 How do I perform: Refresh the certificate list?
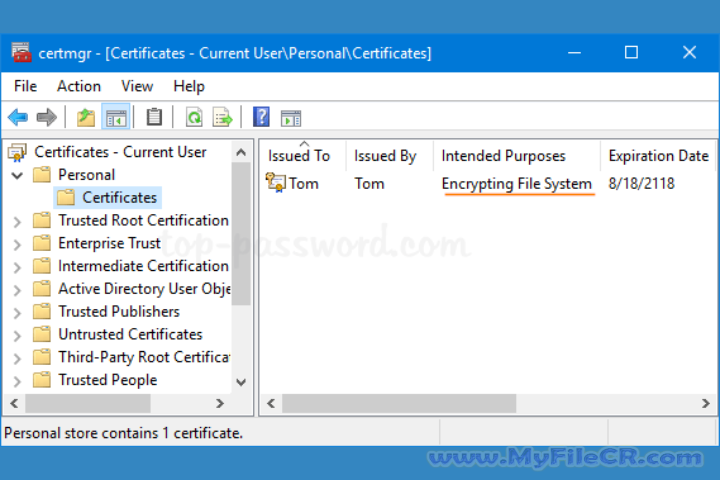194,118
